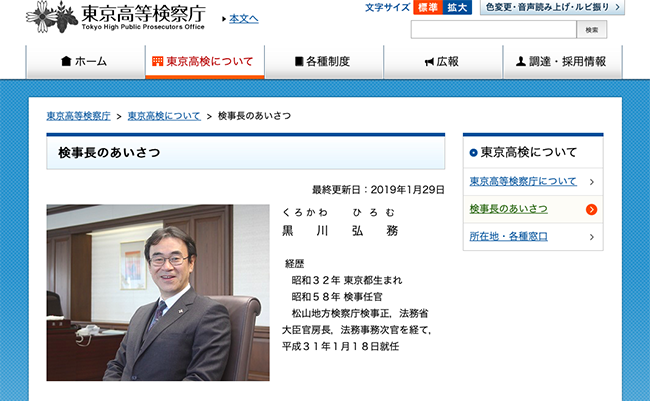This screenshot has width=650, height=401.
Task: Set font size to 拡大
Action: point(456,7)
